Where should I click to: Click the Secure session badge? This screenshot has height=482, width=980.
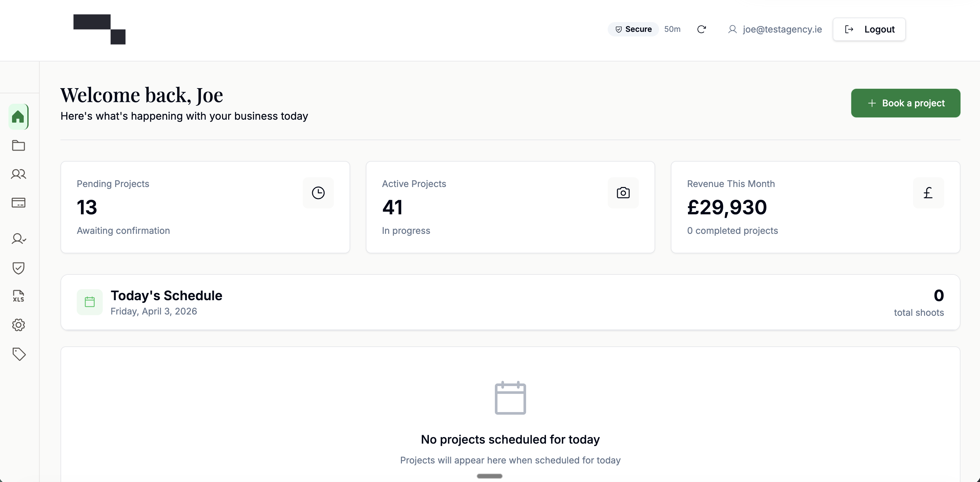633,29
